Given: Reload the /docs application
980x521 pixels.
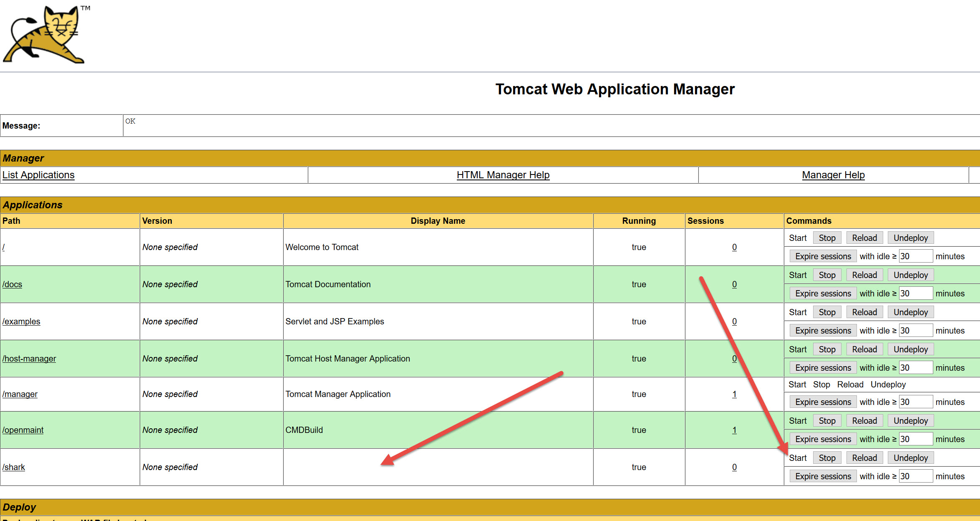Looking at the screenshot, I should coord(864,275).
